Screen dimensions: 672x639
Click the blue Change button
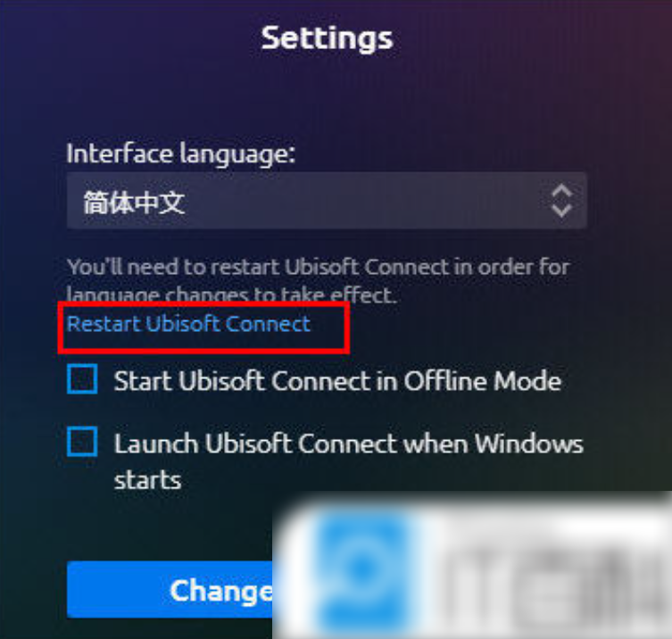tap(170, 590)
